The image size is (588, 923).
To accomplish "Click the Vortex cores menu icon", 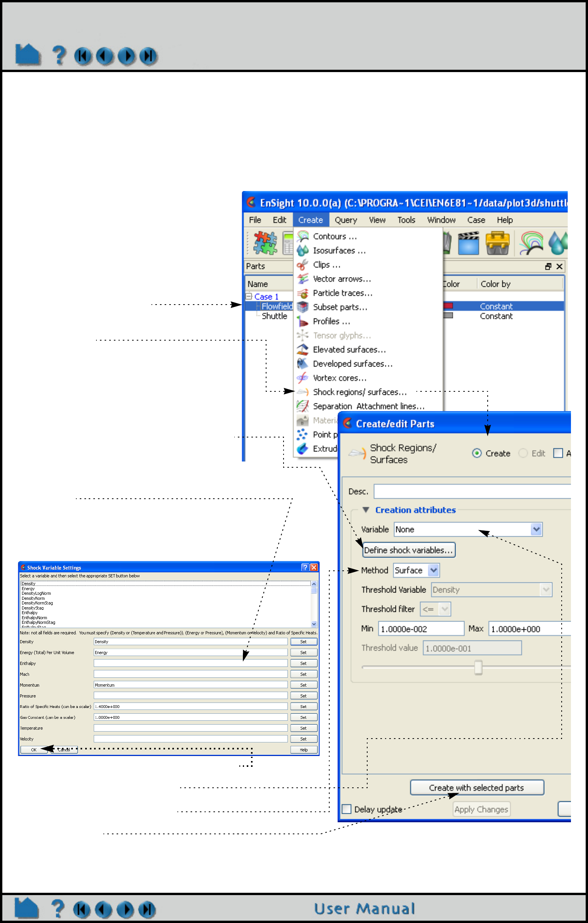I will [302, 378].
